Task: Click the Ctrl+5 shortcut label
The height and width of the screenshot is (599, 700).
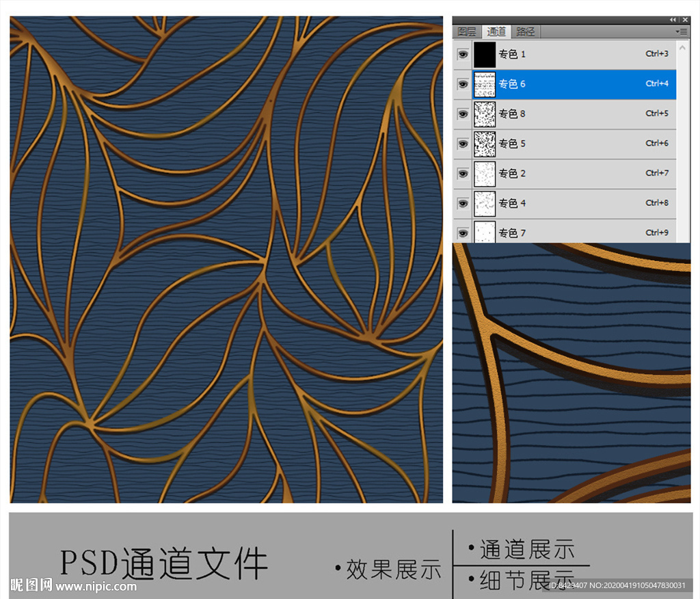Action: pos(657,114)
